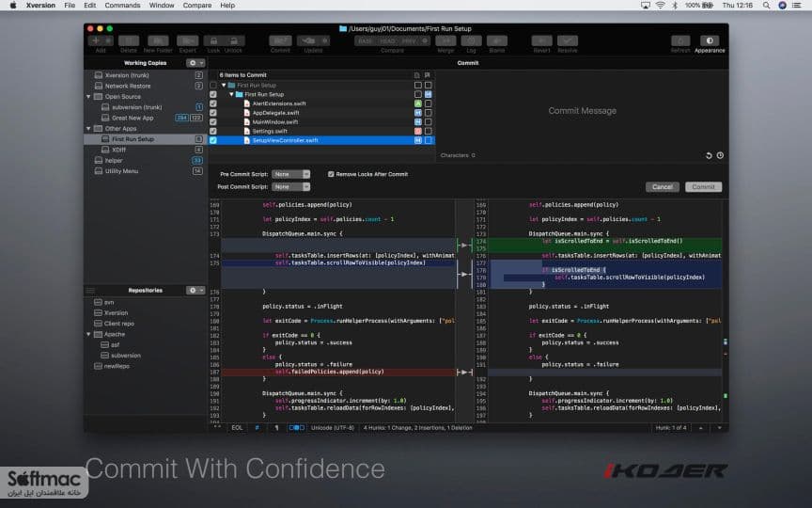Open the Commands menu

coord(122,6)
